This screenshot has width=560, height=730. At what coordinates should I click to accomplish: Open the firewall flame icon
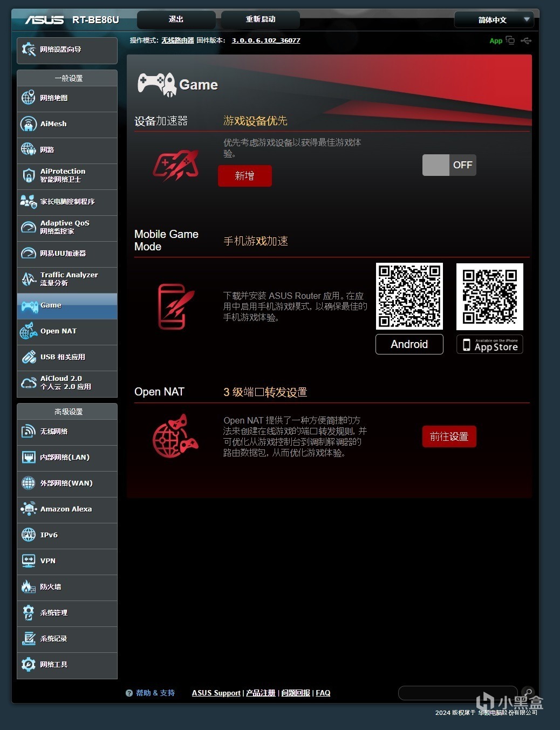click(28, 586)
